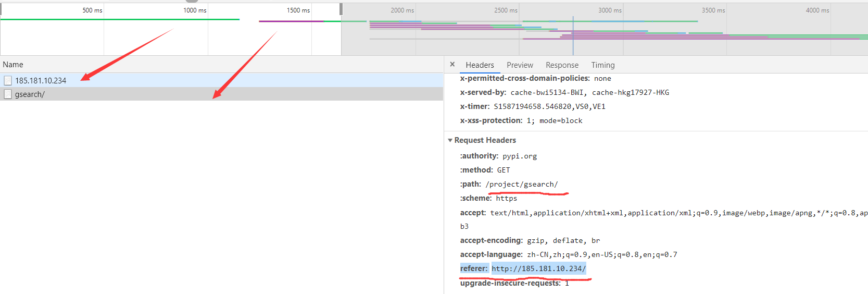Click the referer URL http://185.181.10.234/
This screenshot has width=868, height=294.
coord(538,268)
